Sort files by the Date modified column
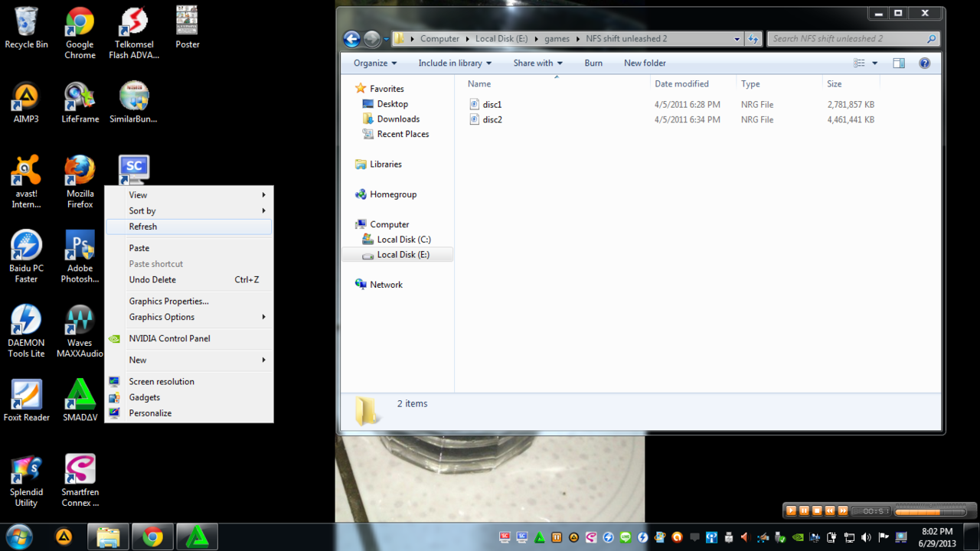This screenshot has height=551, width=980. (x=693, y=84)
